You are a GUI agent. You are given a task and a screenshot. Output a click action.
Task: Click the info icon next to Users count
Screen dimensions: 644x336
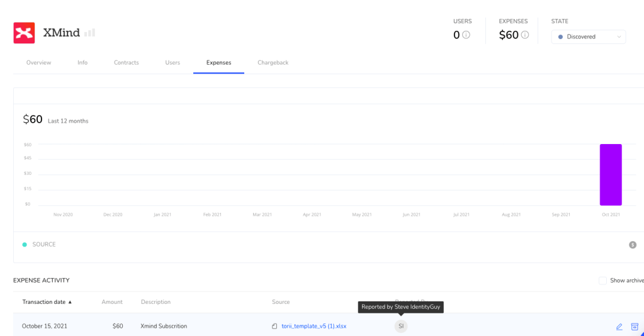(466, 35)
